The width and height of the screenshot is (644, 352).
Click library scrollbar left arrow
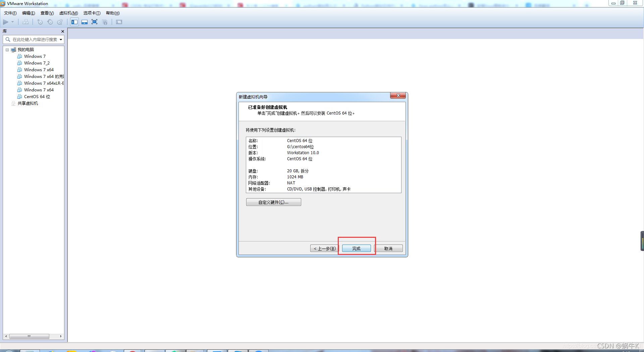tap(6, 336)
